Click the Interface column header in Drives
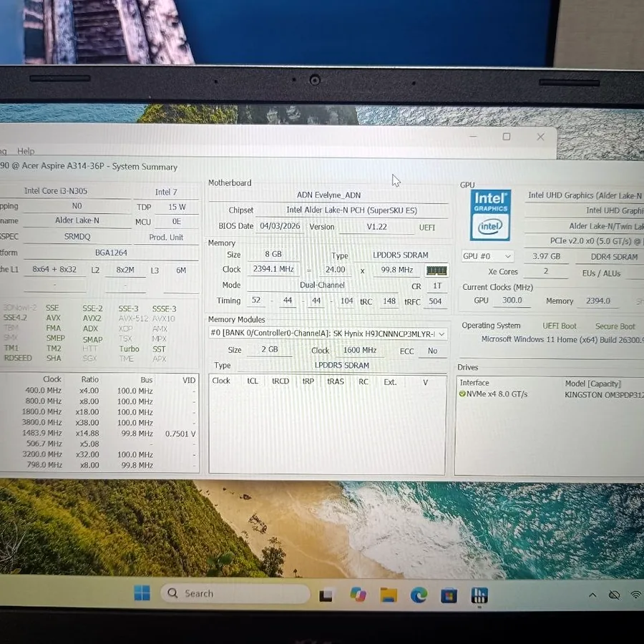The width and height of the screenshot is (644, 644). point(474,383)
